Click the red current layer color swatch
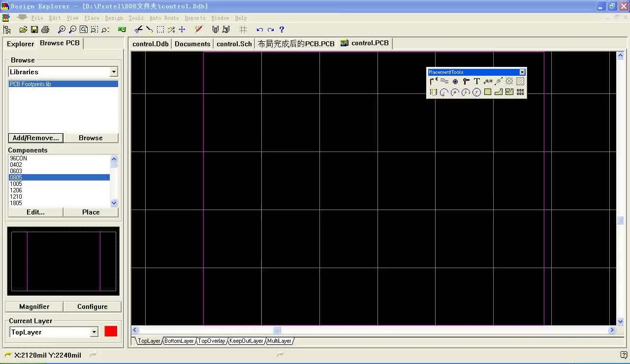Viewport: 630px width, 364px height. 111,332
